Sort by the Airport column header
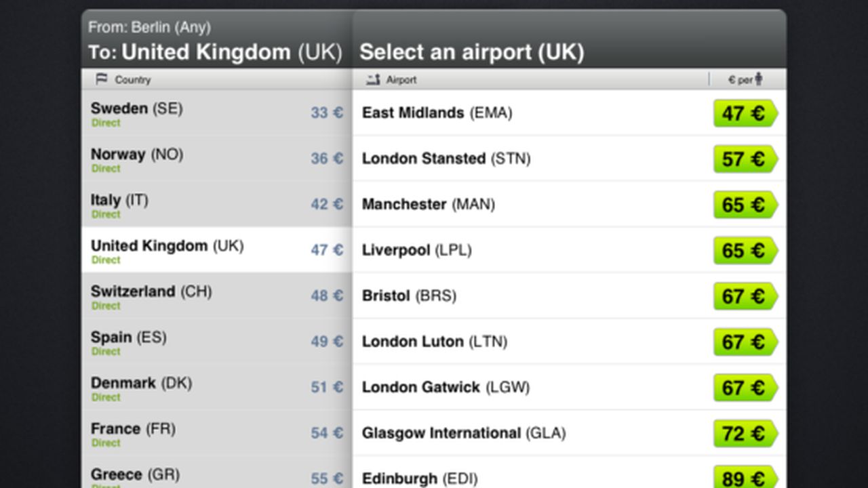868x488 pixels. (x=401, y=80)
